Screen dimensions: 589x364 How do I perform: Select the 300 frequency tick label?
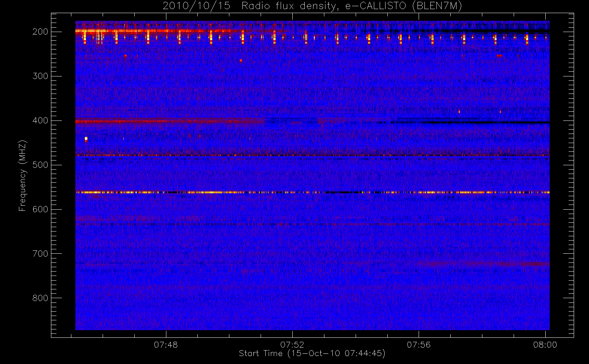click(x=40, y=76)
